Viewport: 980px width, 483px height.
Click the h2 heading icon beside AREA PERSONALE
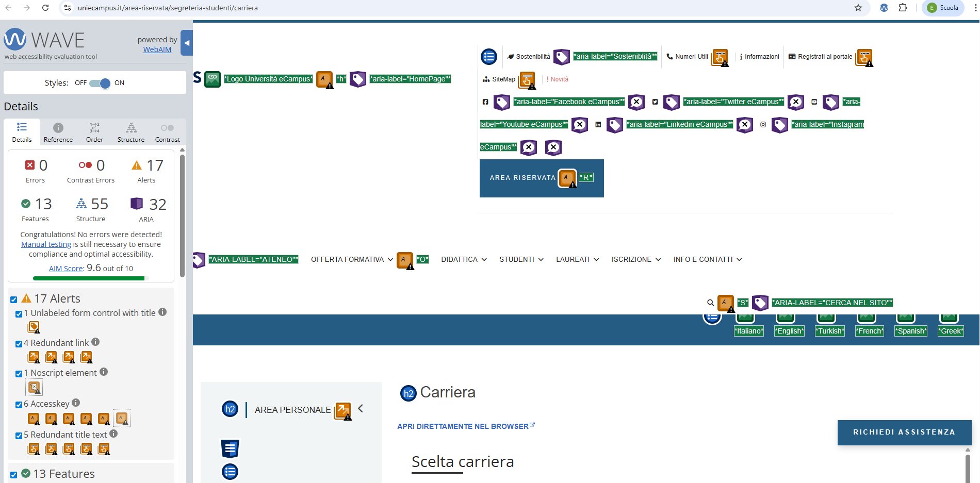coord(230,409)
